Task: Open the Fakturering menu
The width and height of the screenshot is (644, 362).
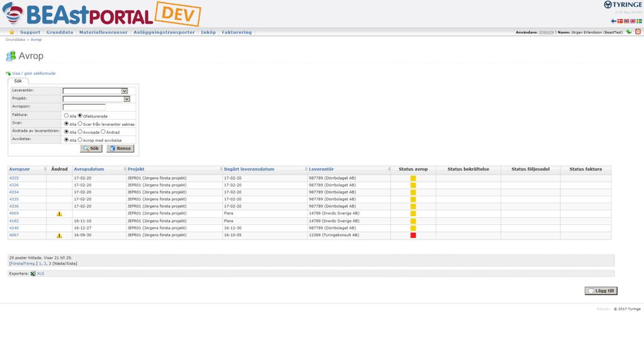Action: (237, 32)
